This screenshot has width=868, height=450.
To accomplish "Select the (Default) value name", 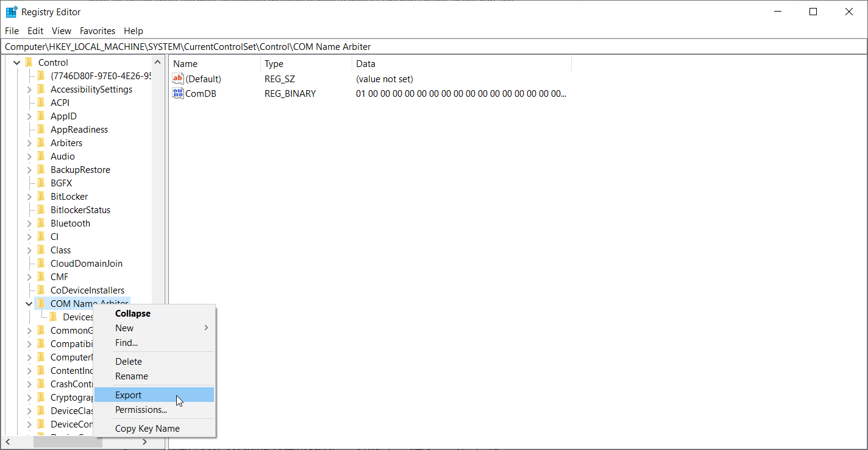I will point(203,79).
